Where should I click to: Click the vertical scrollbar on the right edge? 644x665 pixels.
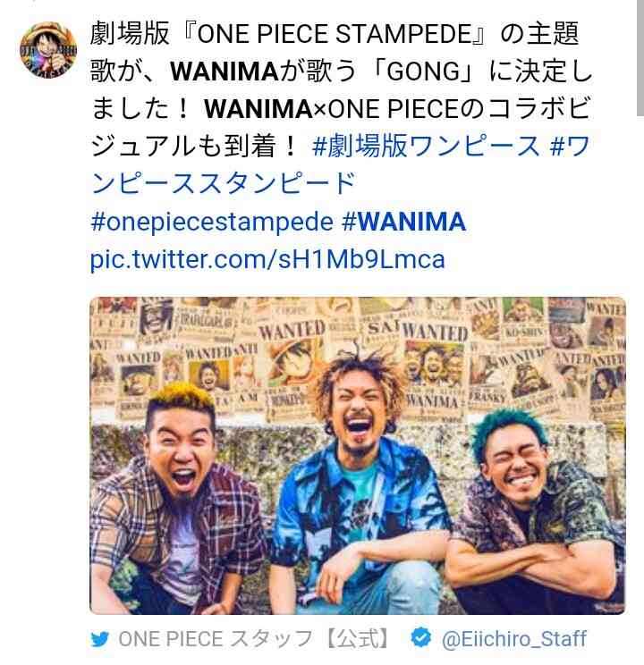(x=640, y=58)
